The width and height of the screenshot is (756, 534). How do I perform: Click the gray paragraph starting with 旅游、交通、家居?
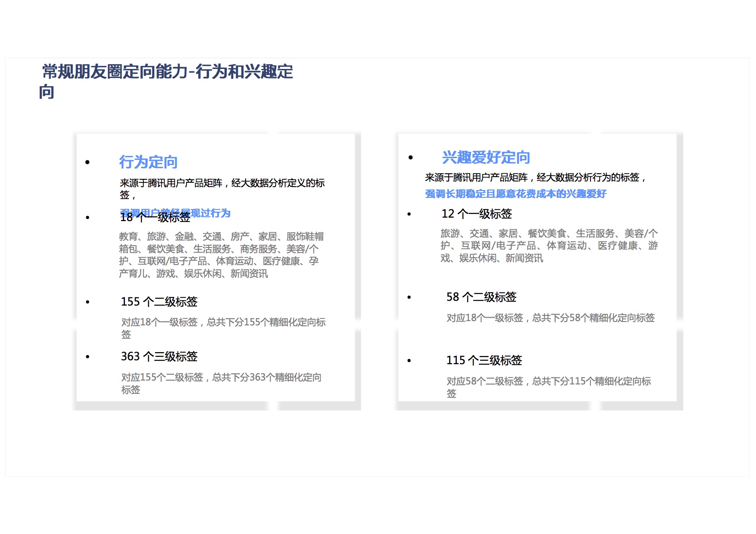pos(549,246)
